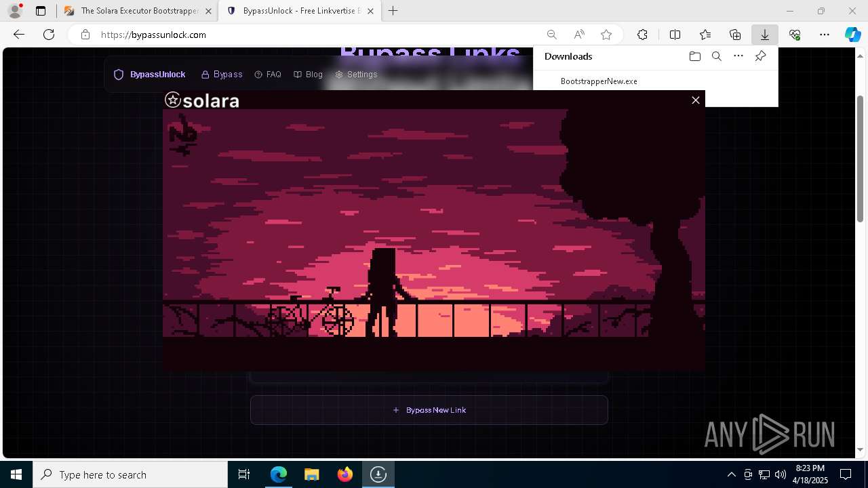Open the downloads folder icon
This screenshot has height=488, width=868.
[694, 56]
